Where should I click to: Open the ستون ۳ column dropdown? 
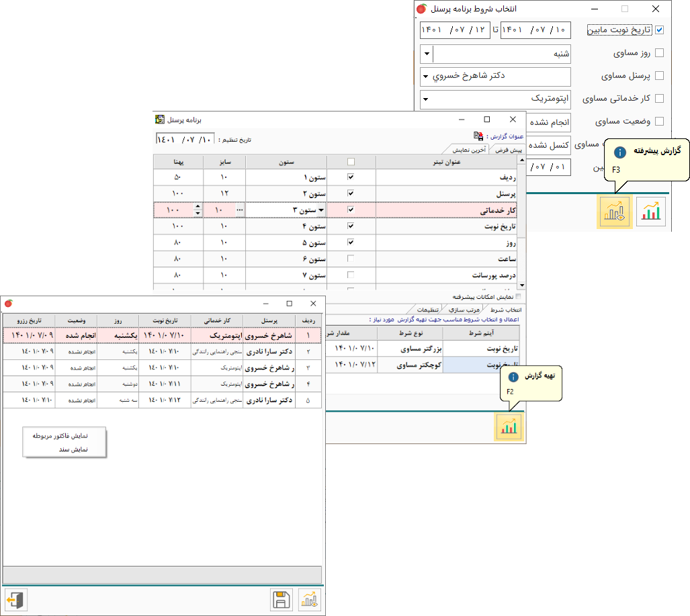click(x=320, y=210)
